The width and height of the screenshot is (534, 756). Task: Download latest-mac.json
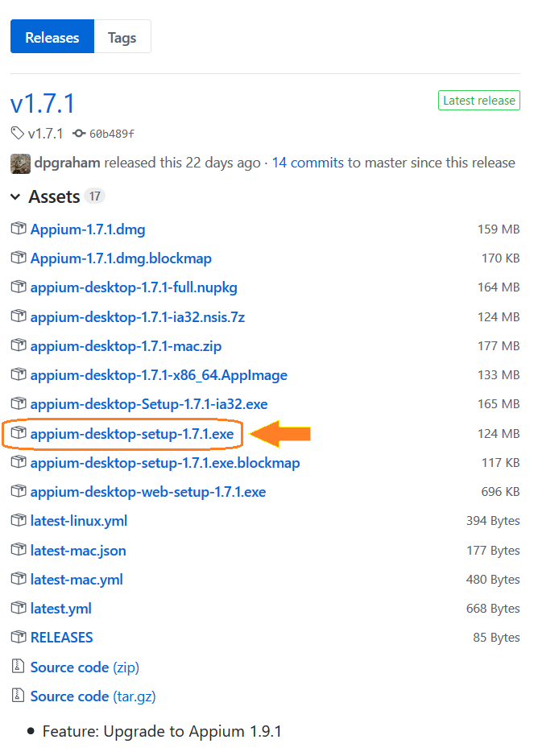pos(78,551)
